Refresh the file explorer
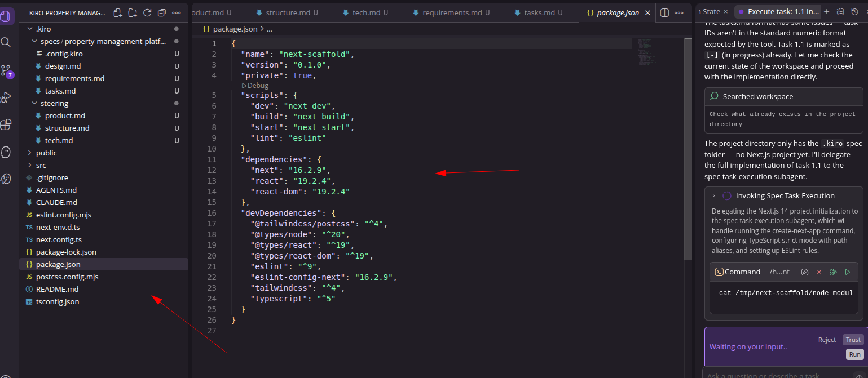 tap(147, 12)
